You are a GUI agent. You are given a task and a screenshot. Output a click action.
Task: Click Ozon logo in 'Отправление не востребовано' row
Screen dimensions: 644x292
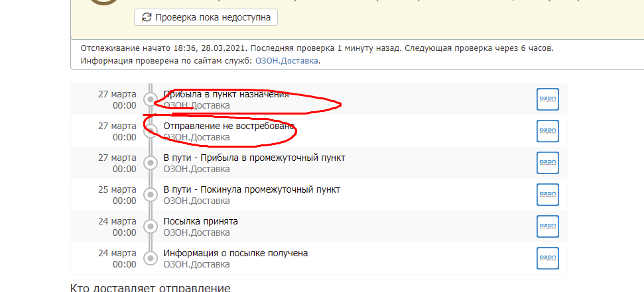click(547, 131)
